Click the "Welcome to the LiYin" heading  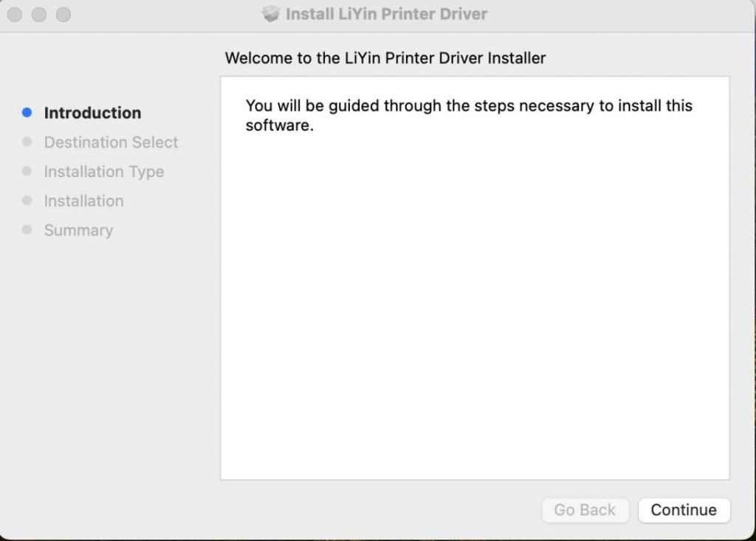coord(385,58)
